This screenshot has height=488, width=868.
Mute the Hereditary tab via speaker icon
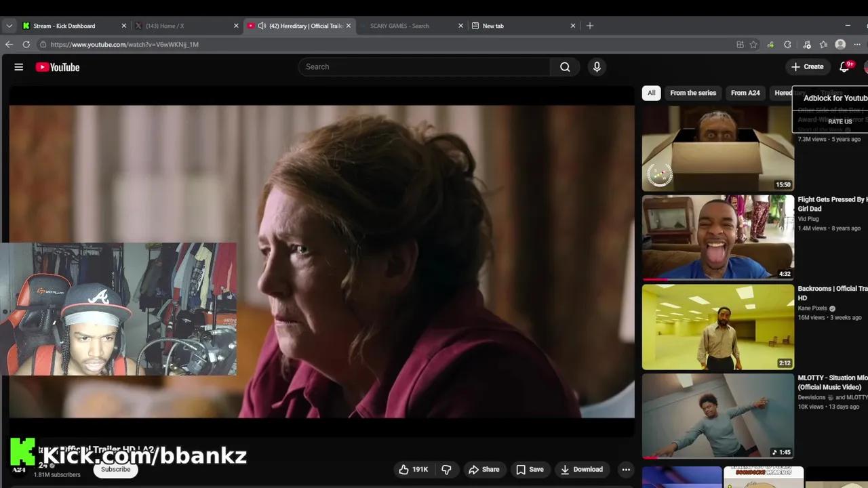point(262,26)
